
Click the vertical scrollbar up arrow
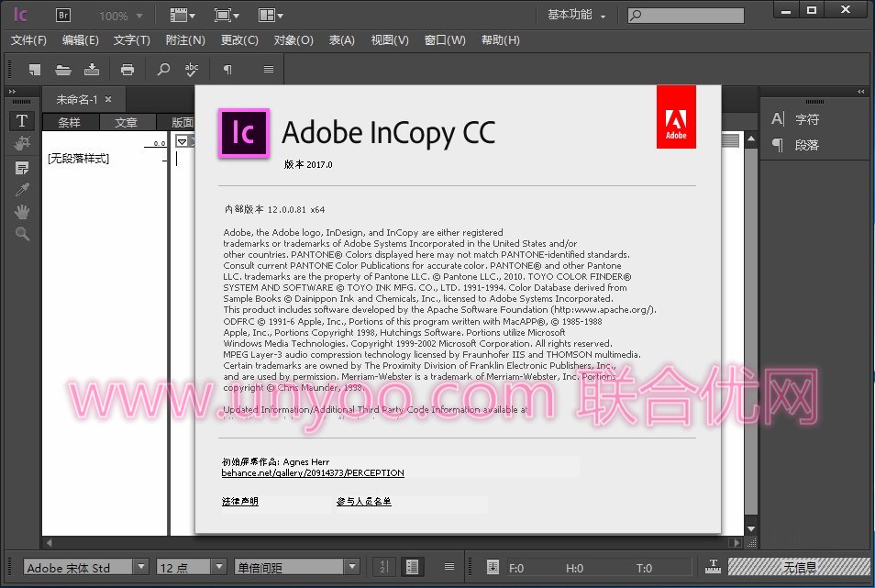tap(751, 139)
